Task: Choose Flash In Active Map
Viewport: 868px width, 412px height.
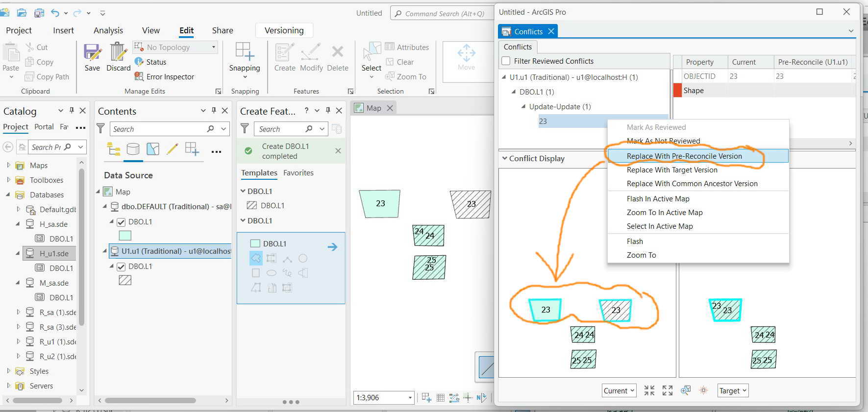Action: tap(698, 199)
